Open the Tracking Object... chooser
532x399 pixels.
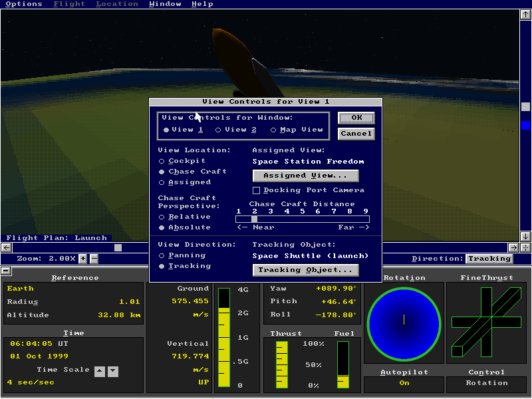tap(305, 270)
